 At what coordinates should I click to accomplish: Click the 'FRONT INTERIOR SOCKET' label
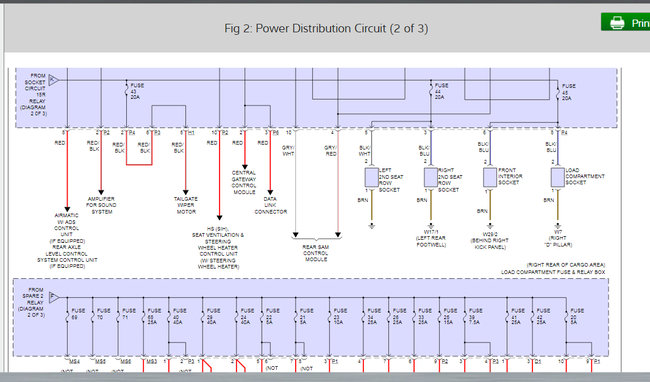[x=510, y=176]
